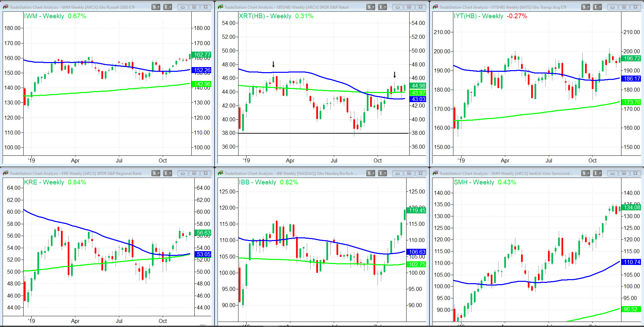
Task: Minimize the IYT(HB) Weekly chart window
Action: coord(612,7)
